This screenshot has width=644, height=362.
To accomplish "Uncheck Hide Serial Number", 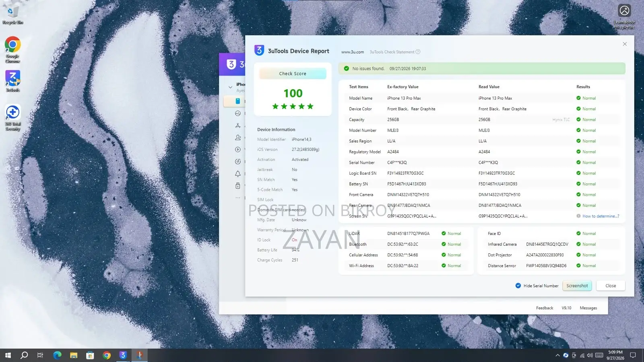I will (518, 286).
